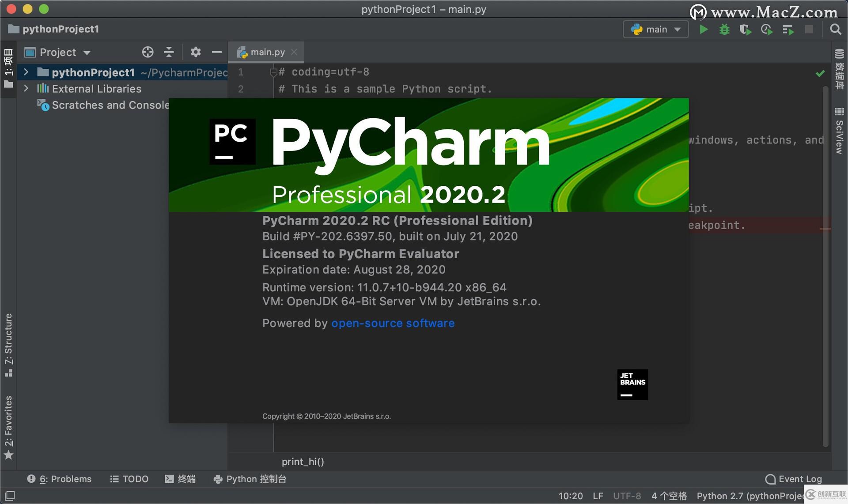This screenshot has width=848, height=504.
Task: Open the SciView tool window
Action: 839,131
